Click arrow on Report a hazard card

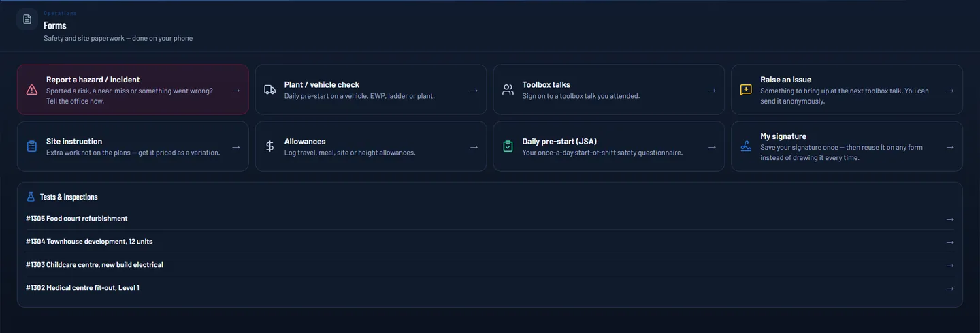tap(235, 91)
